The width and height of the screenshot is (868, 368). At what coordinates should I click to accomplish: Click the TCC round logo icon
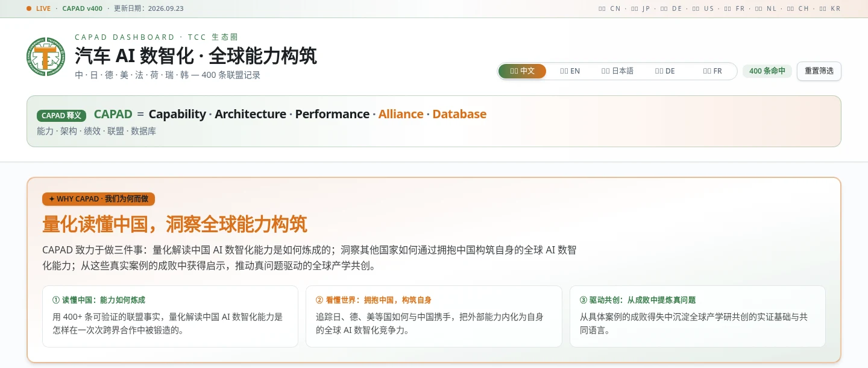pos(46,57)
